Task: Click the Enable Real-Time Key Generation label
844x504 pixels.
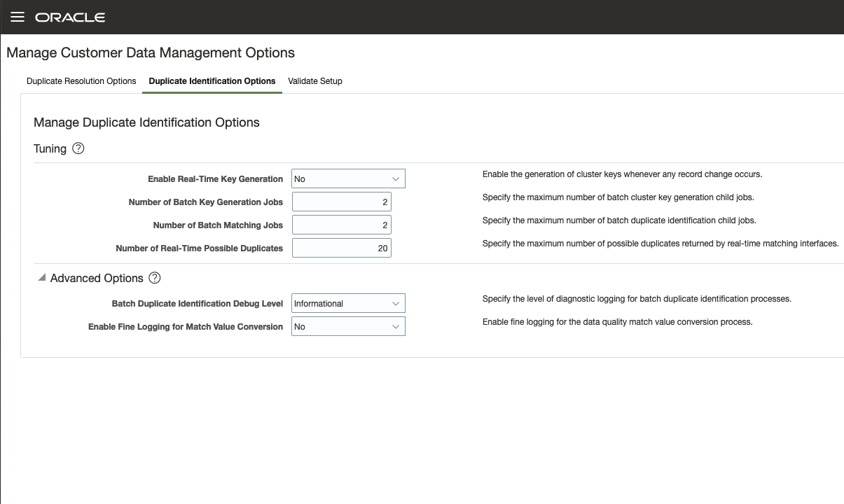Action: [215, 179]
